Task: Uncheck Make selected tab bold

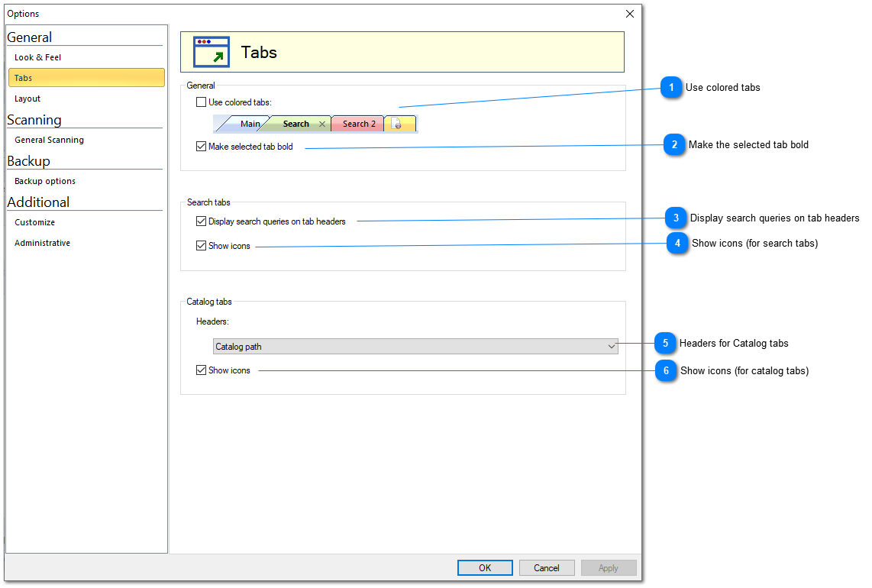Action: pos(202,147)
